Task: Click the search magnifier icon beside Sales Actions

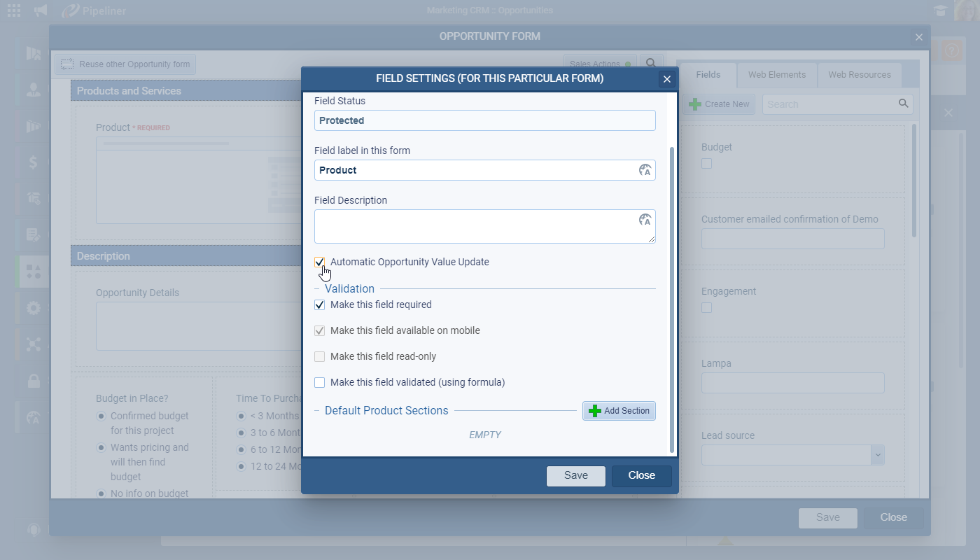Action: click(x=651, y=64)
